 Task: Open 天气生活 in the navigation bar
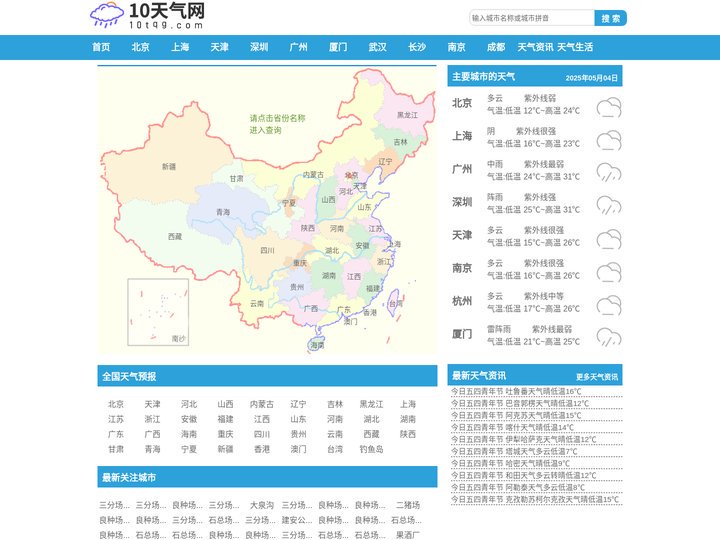575,47
